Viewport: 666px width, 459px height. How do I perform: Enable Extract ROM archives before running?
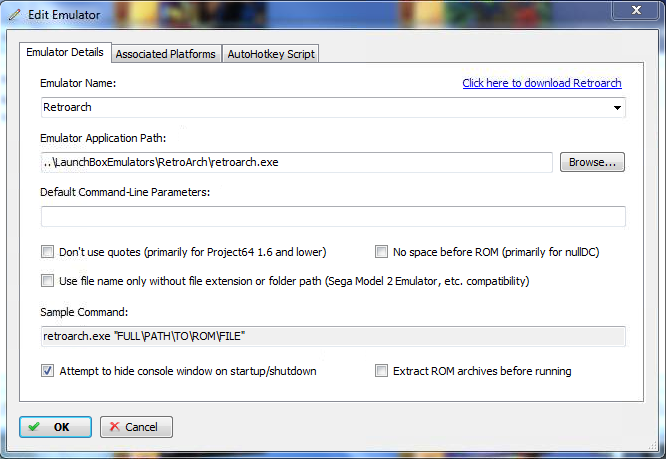point(381,371)
